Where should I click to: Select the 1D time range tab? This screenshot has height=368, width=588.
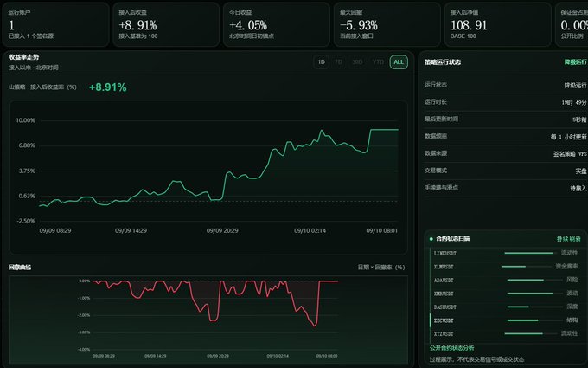[322, 62]
